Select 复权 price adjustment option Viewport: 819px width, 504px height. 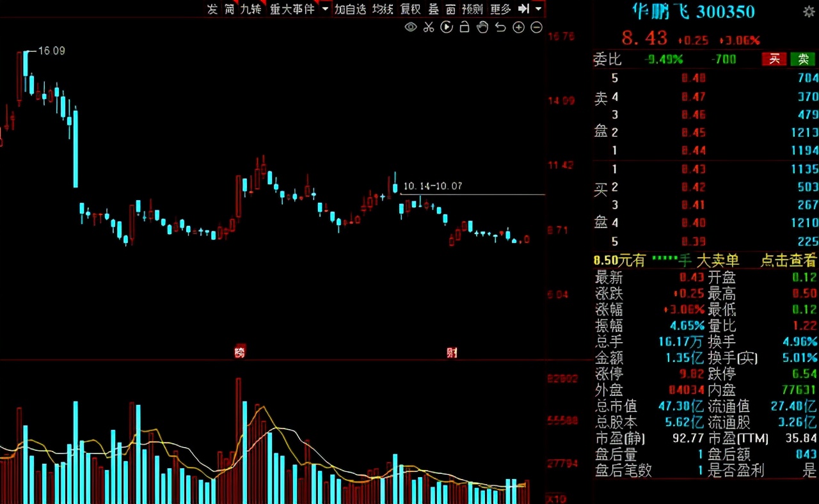[410, 10]
